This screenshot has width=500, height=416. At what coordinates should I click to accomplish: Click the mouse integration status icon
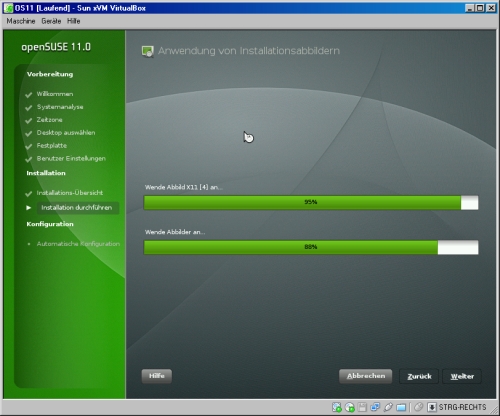tap(418, 407)
